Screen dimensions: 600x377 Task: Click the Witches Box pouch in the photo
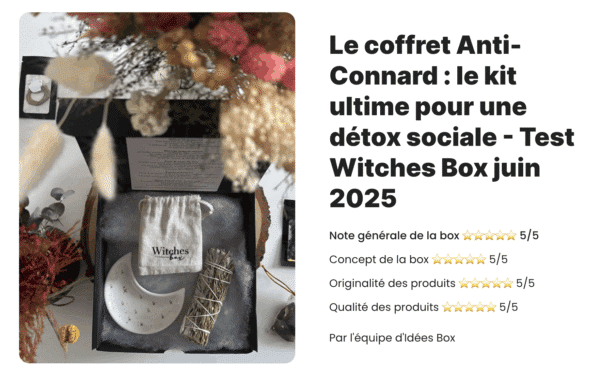point(172,235)
